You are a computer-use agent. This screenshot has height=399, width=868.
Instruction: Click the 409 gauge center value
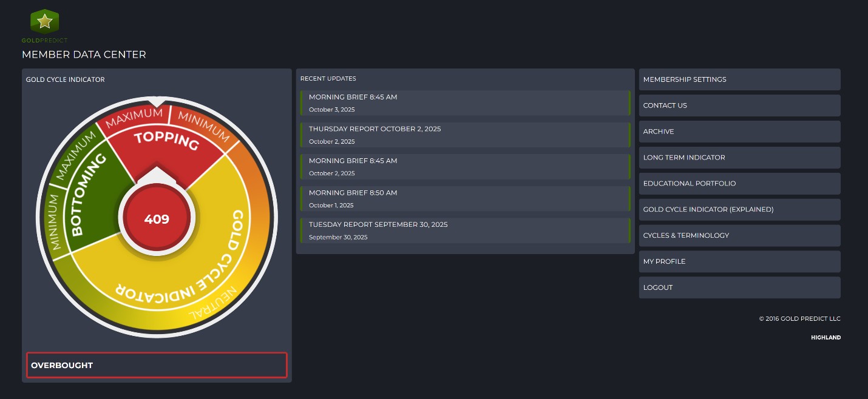point(157,219)
